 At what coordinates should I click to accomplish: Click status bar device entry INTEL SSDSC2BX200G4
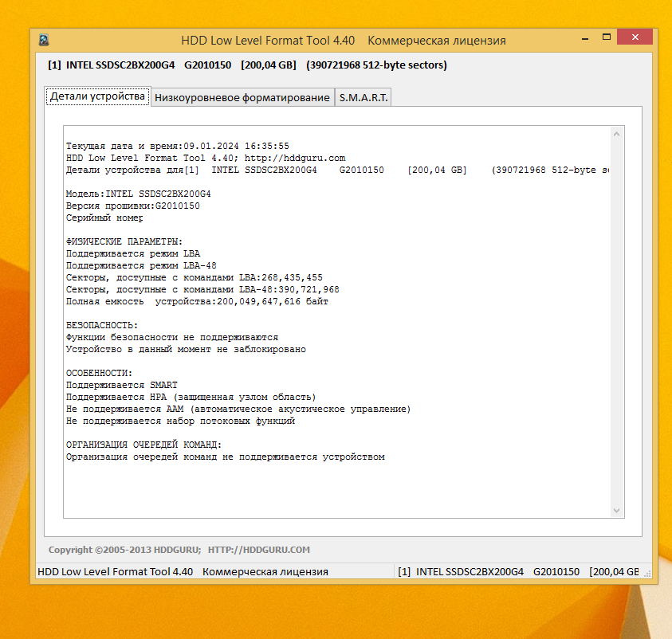[470, 572]
